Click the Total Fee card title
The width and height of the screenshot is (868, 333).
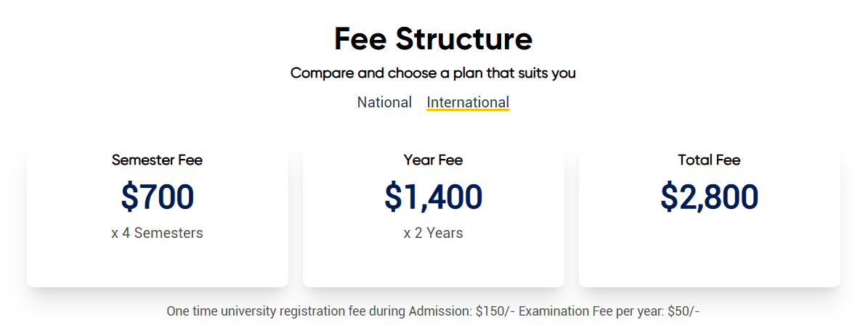tap(709, 160)
